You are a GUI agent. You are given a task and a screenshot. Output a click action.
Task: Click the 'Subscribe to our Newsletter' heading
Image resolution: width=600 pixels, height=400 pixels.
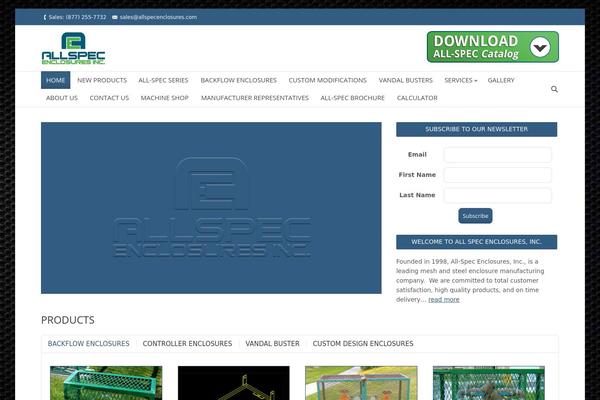coord(476,129)
